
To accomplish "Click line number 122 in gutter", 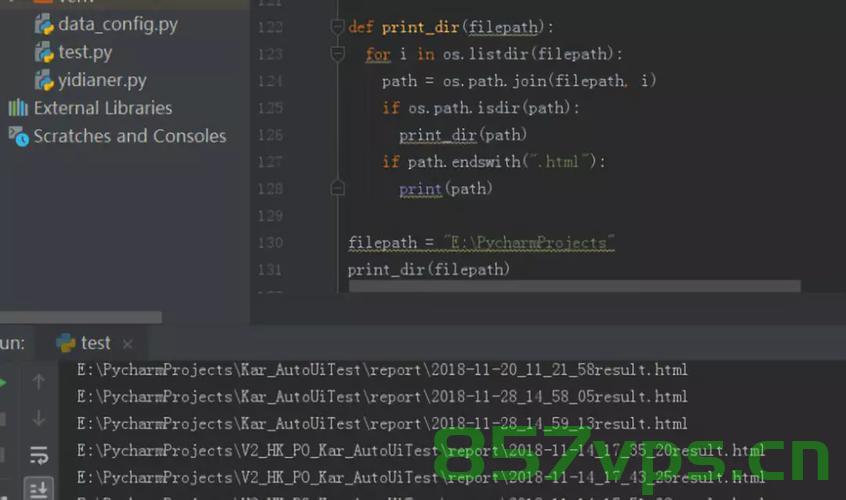I will coord(270,27).
